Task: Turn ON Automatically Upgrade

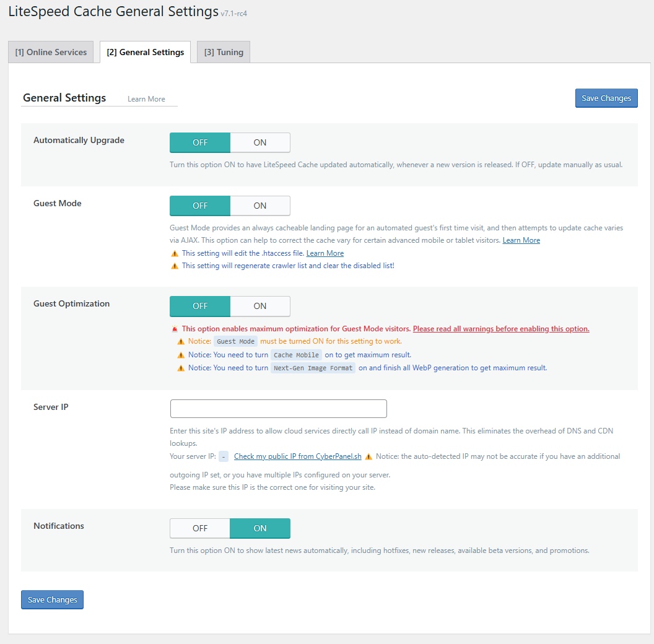Action: click(260, 142)
